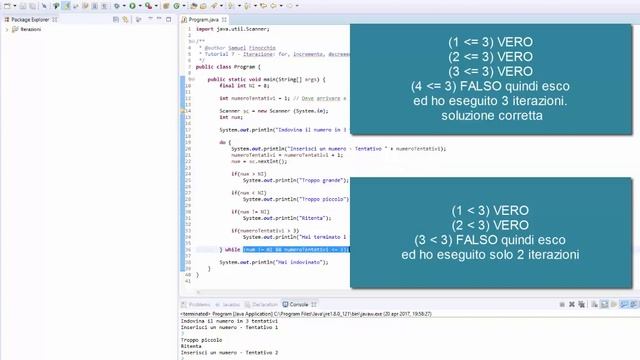
Task: Click the warning marker on line 14
Action: 183,111
